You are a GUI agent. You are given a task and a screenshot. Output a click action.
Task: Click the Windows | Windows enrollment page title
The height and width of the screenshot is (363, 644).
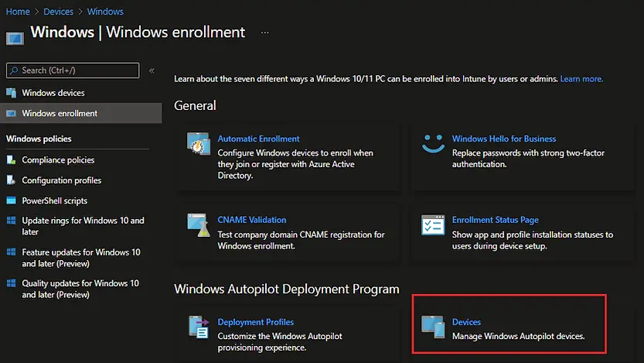click(x=138, y=32)
